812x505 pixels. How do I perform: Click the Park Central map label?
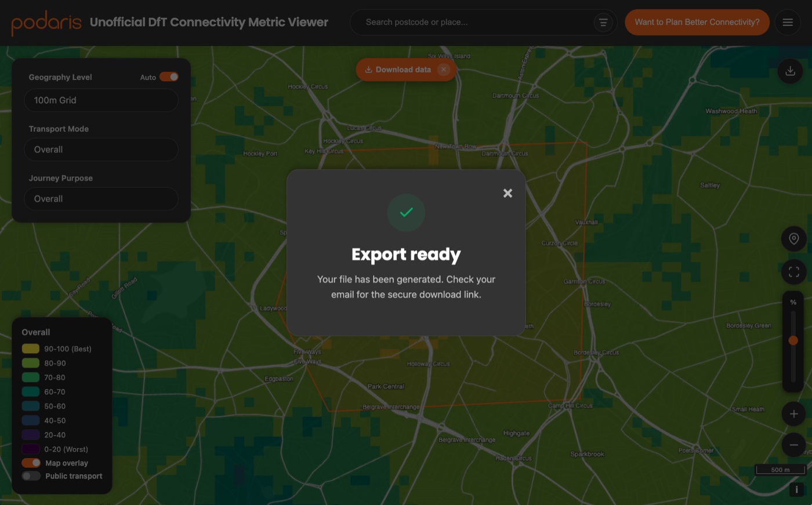point(386,386)
